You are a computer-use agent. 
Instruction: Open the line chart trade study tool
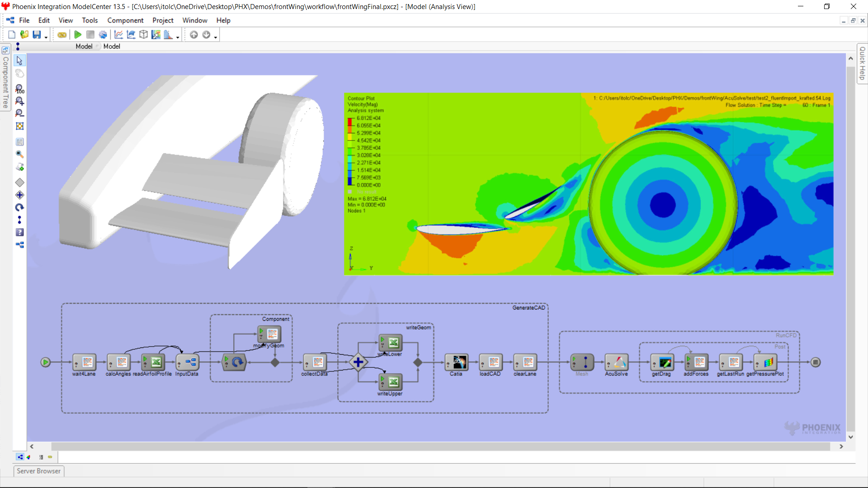(x=118, y=35)
